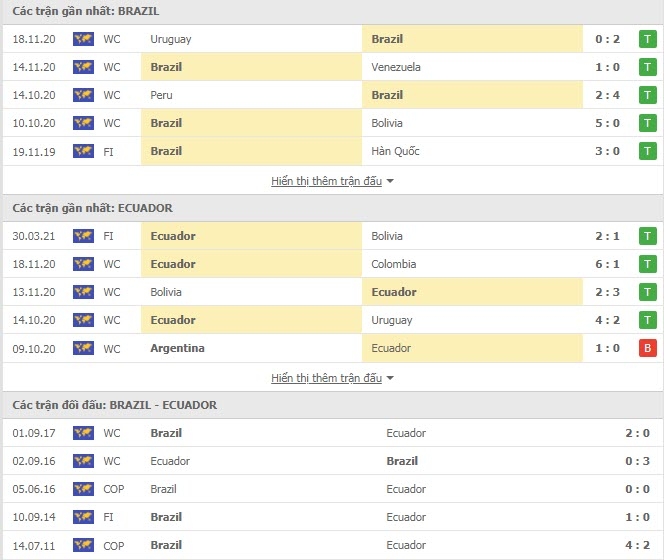Image resolution: width=664 pixels, height=560 pixels.
Task: Click dropdown arrow next to Ecuador's show more link
Action: pos(390,378)
